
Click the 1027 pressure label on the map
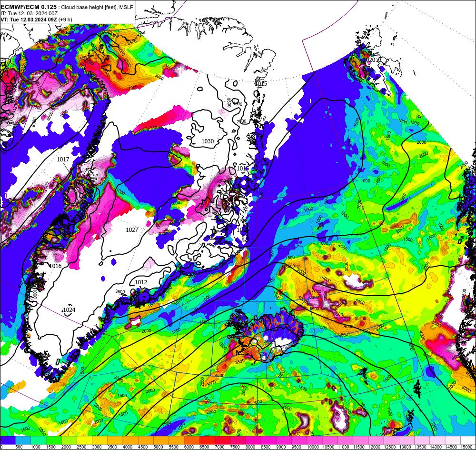(132, 230)
